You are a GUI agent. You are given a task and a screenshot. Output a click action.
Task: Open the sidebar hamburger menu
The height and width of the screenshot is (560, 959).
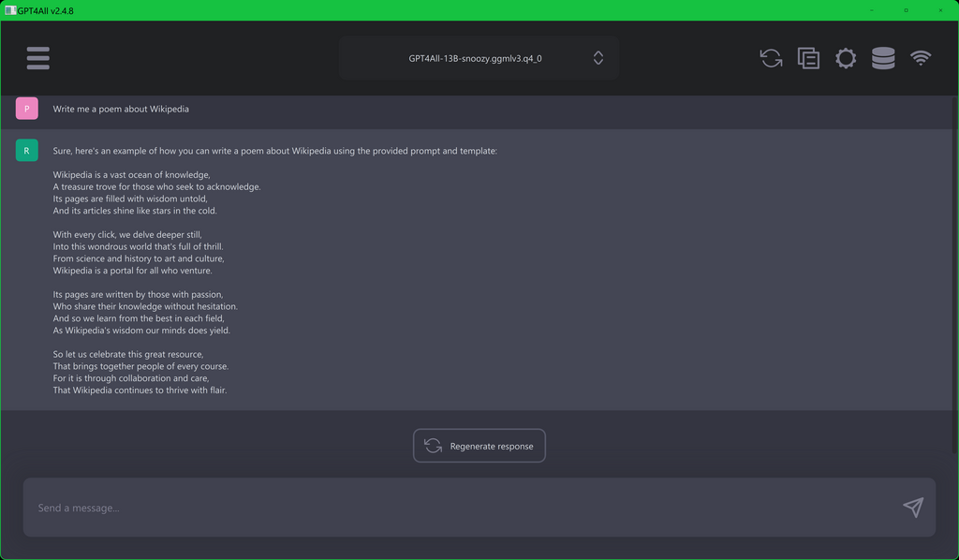(37, 57)
